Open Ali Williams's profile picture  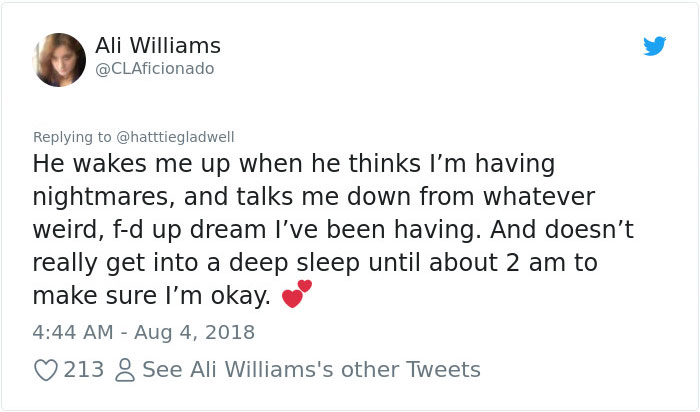pyautogui.click(x=59, y=60)
